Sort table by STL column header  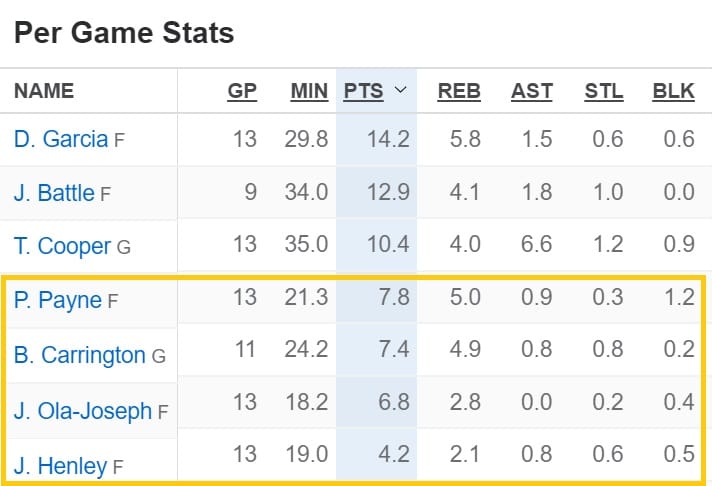(x=604, y=91)
